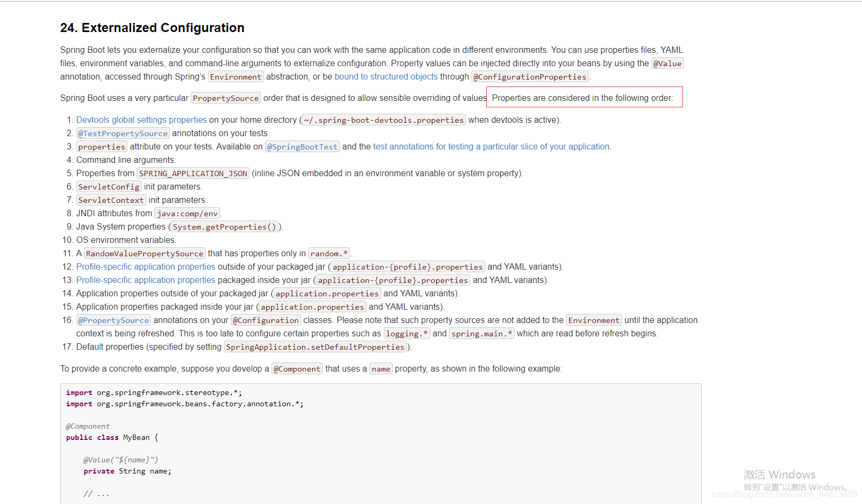Click @Configuration code text in item 16
Screen dimensions: 862x504
[266, 320]
